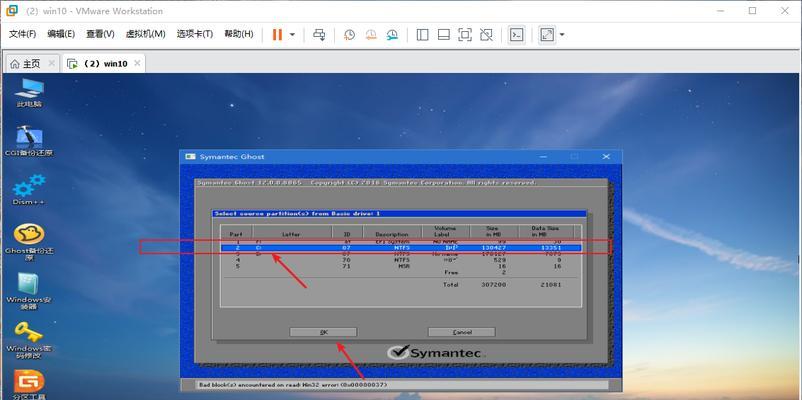Minimize the Symantec Ghost window

point(544,157)
